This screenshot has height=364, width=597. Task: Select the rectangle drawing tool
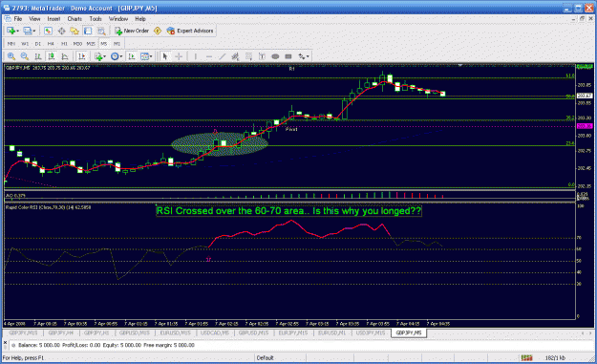click(x=288, y=56)
